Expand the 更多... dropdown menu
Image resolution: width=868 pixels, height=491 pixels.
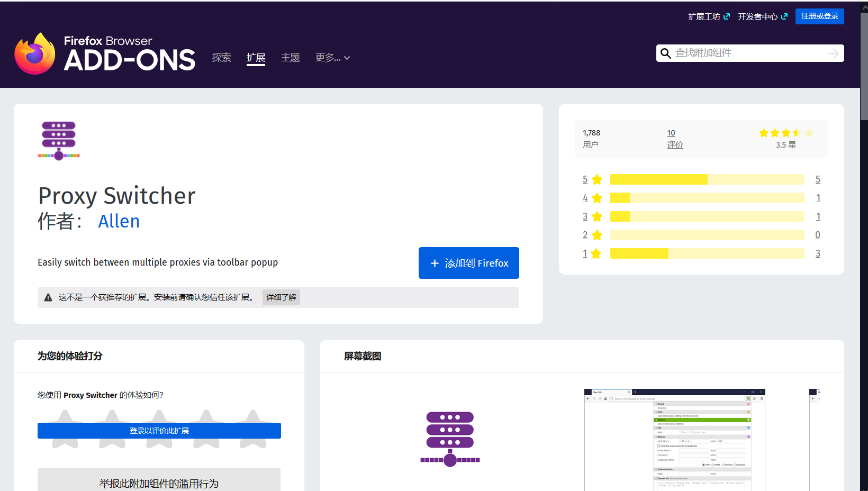(333, 58)
